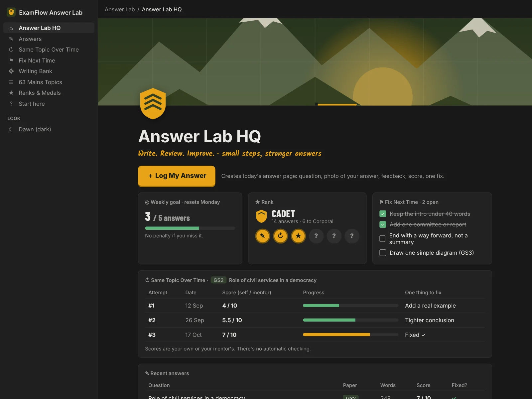532x399 pixels.
Task: Click the star icon beside Ranks & Medals
Action: (x=11, y=93)
